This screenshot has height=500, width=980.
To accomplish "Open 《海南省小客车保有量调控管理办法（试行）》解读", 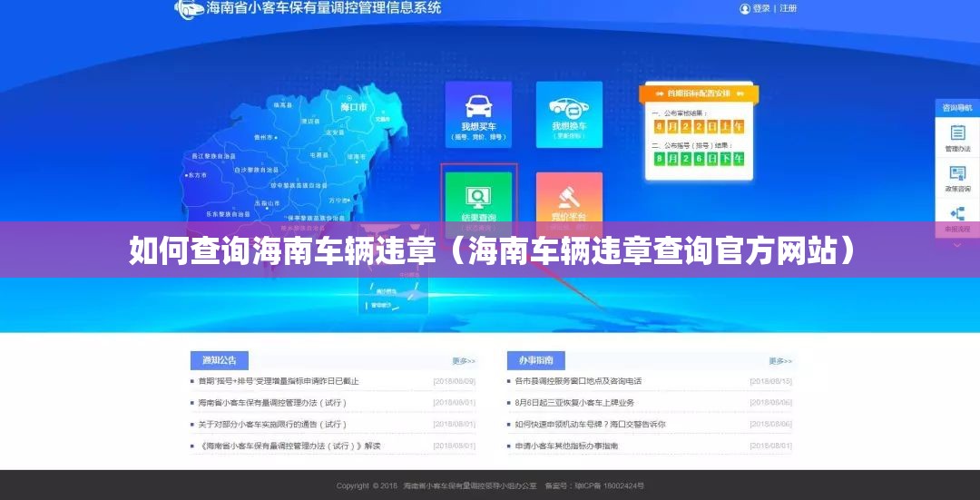I will (289, 446).
